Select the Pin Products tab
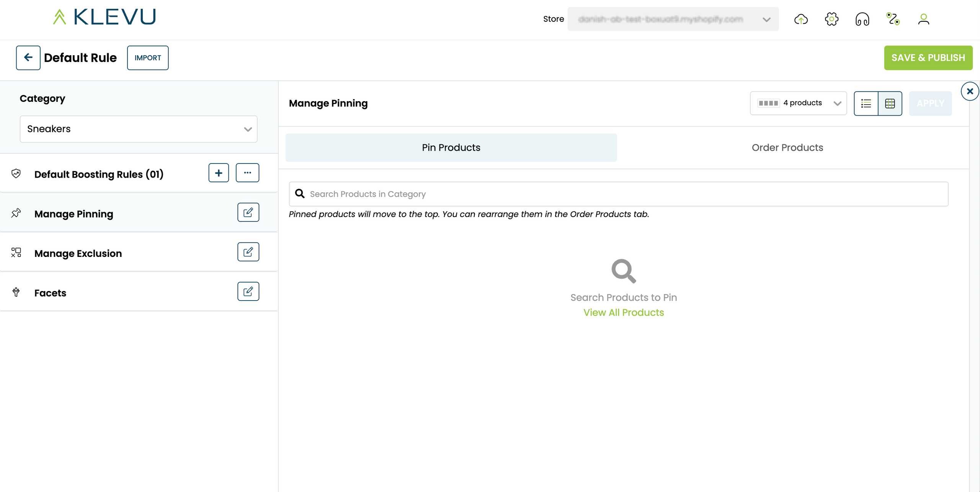This screenshot has height=492, width=980. point(451,147)
